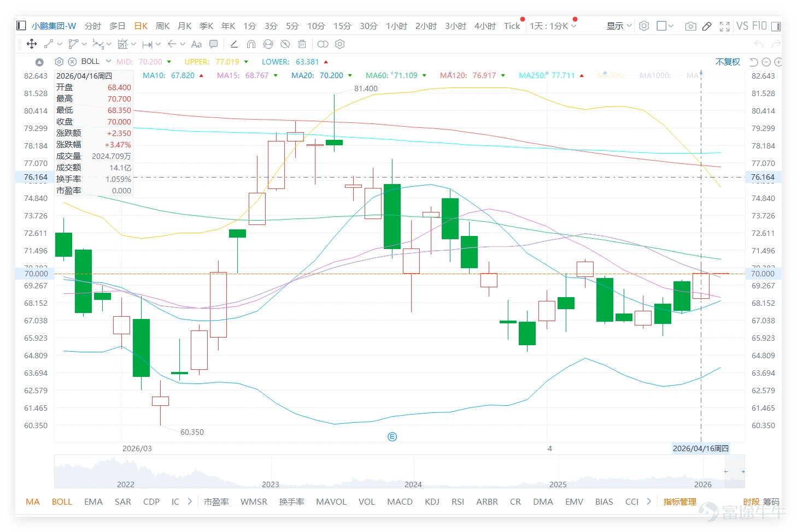Click 不复权 adjustment link
This screenshot has width=797, height=532.
point(728,62)
